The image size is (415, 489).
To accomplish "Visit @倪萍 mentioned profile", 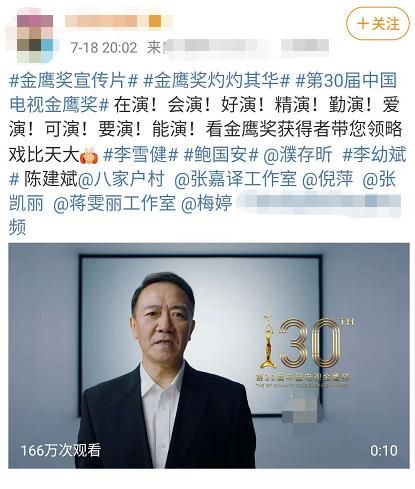I will click(327, 180).
